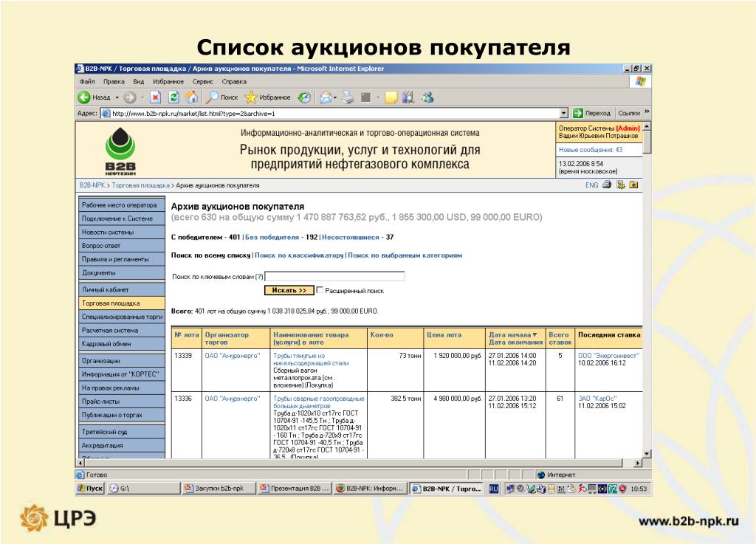Open Избранное star favorites in toolbar
The image size is (756, 544).
click(267, 97)
